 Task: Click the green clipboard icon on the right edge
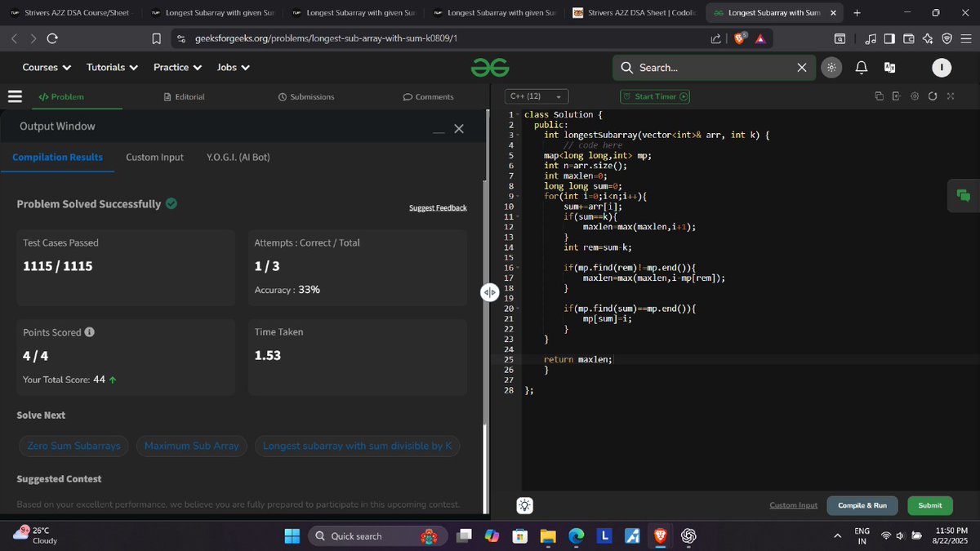click(964, 196)
